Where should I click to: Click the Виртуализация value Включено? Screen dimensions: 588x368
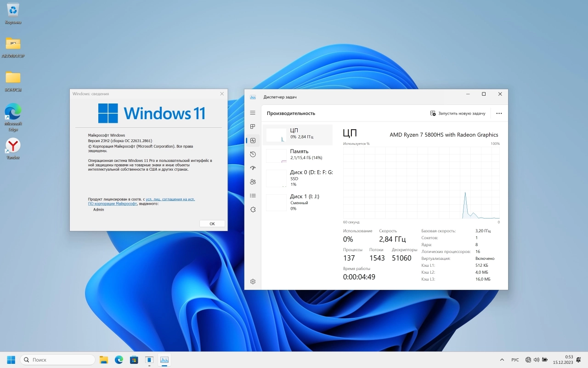[485, 259]
